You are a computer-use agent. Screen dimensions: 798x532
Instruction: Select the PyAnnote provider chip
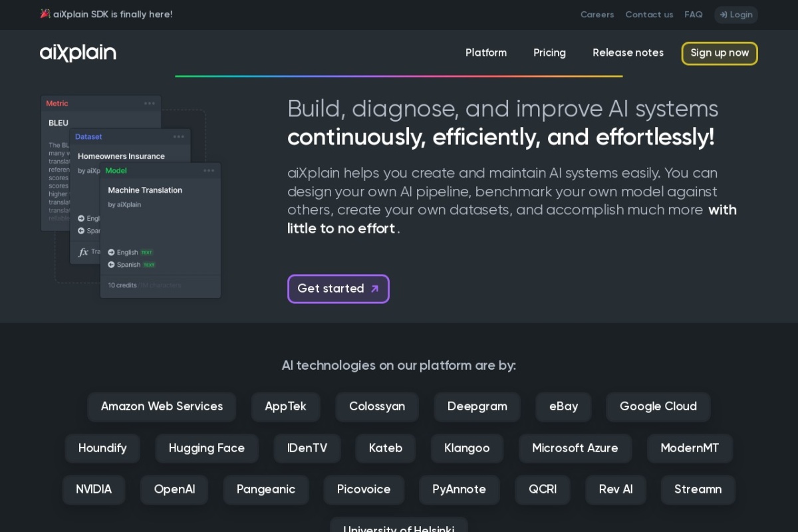[x=459, y=489]
